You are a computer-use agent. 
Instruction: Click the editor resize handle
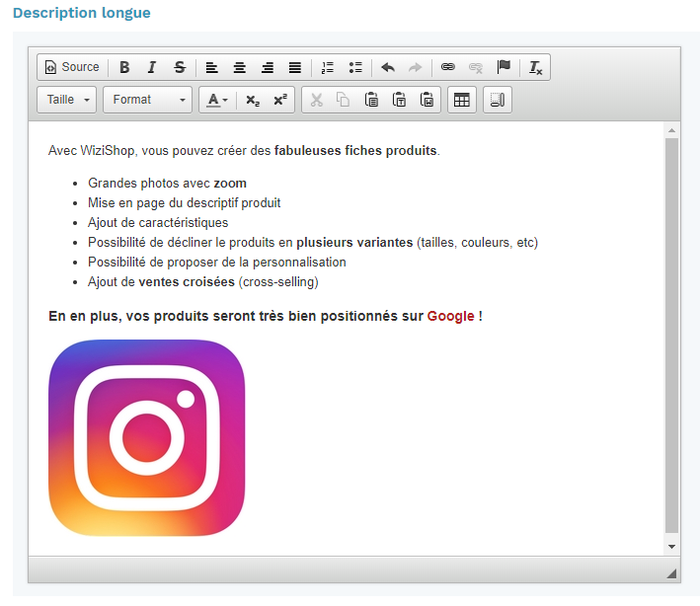671,573
